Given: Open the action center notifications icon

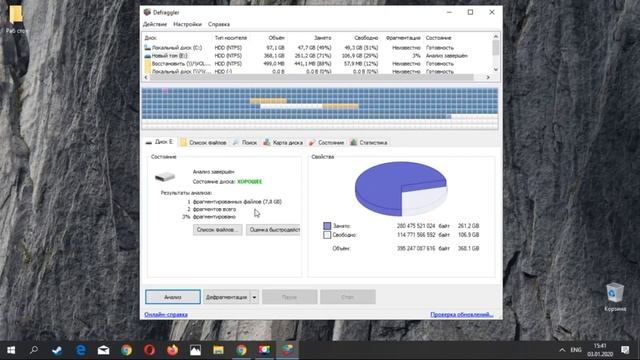Looking at the screenshot, I should pos(625,350).
